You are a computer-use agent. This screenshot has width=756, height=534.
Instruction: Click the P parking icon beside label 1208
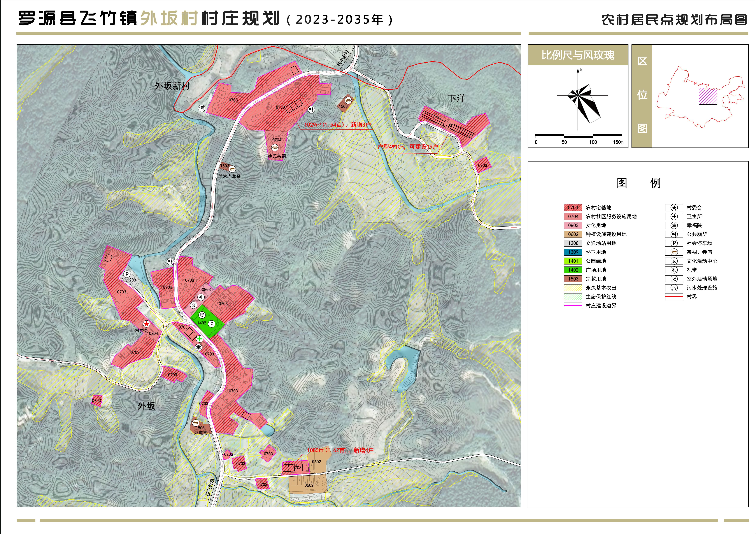click(127, 274)
